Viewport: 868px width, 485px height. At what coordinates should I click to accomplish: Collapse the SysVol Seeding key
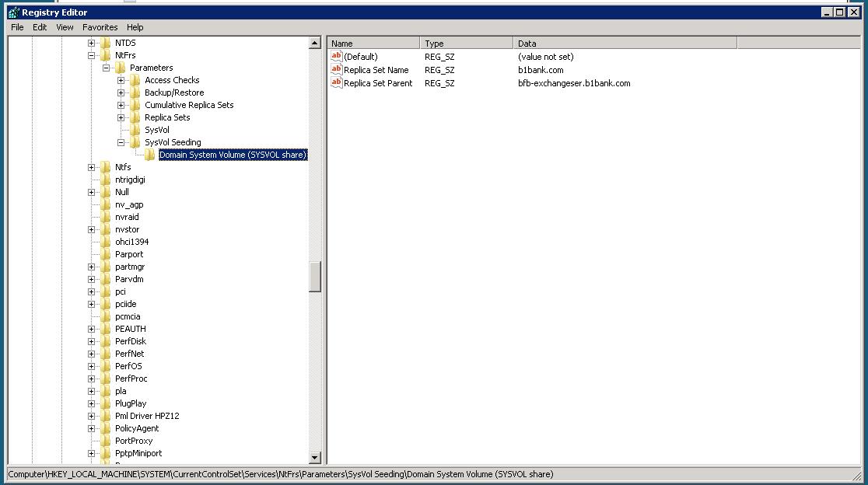121,141
